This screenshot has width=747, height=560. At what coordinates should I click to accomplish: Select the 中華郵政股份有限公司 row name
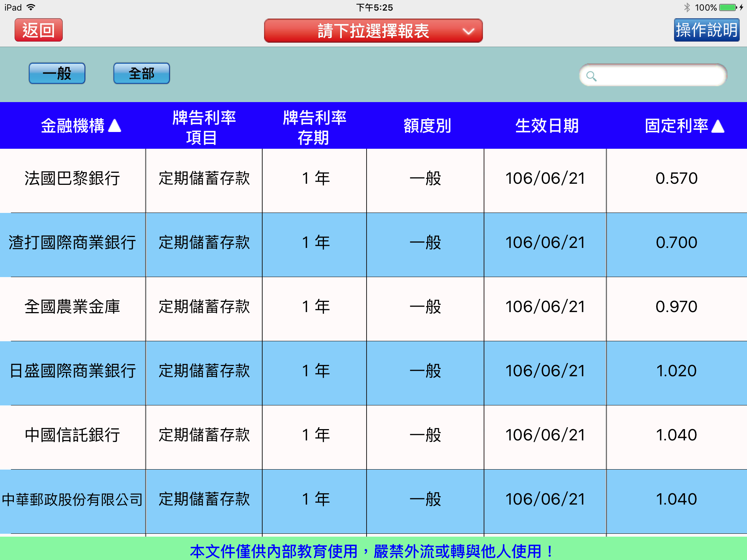[x=72, y=499]
